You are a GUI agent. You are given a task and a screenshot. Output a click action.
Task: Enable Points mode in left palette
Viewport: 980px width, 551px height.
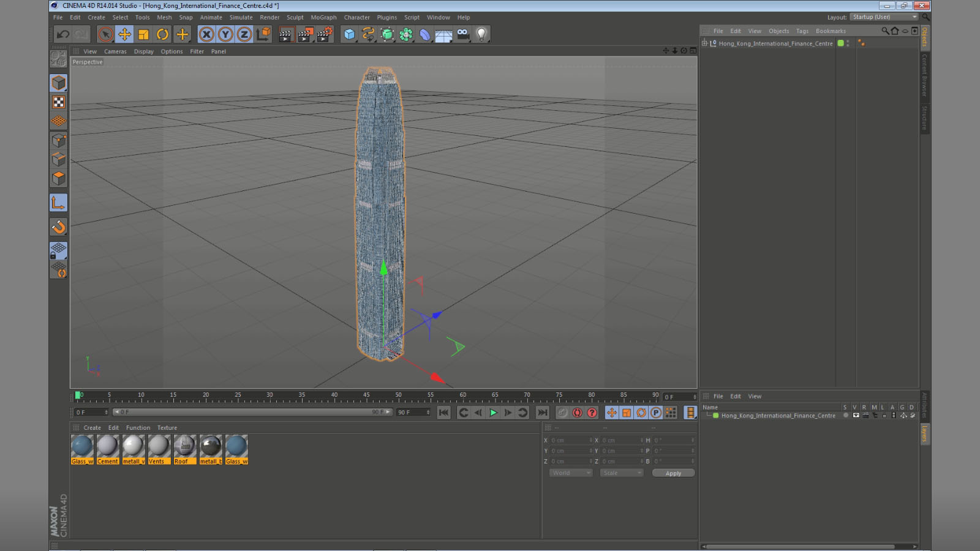(x=59, y=140)
